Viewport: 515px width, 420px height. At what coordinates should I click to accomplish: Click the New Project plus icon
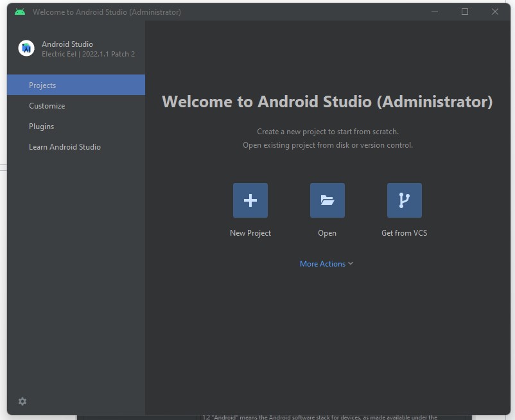(x=250, y=200)
